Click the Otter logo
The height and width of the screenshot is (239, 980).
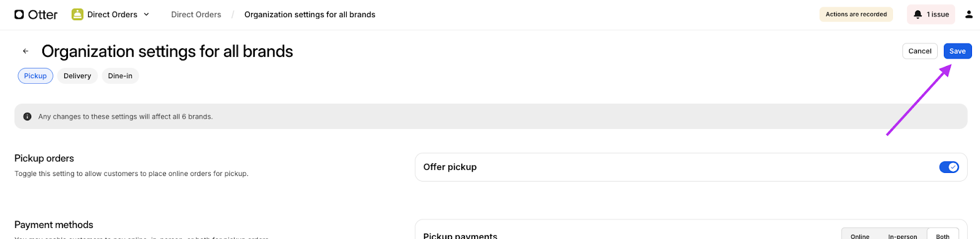(x=36, y=15)
